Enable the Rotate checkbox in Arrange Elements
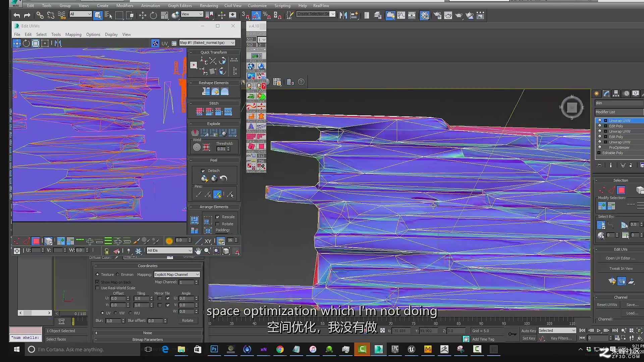644x362 pixels. [218, 224]
